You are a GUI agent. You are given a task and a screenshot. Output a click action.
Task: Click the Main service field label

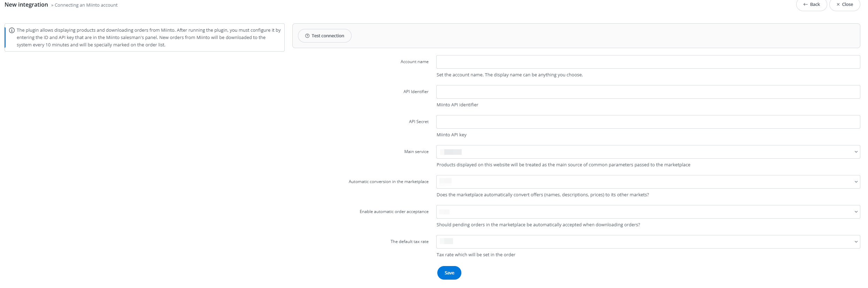[x=416, y=152]
